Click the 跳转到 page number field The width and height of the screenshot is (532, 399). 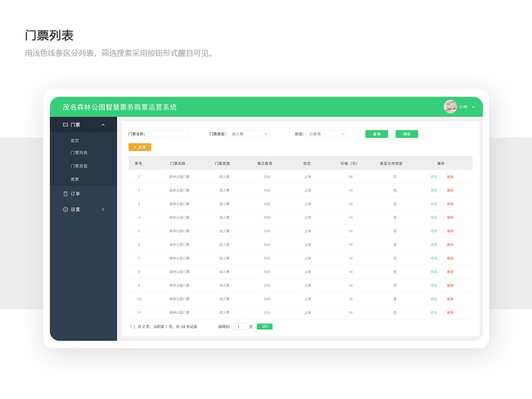point(241,327)
